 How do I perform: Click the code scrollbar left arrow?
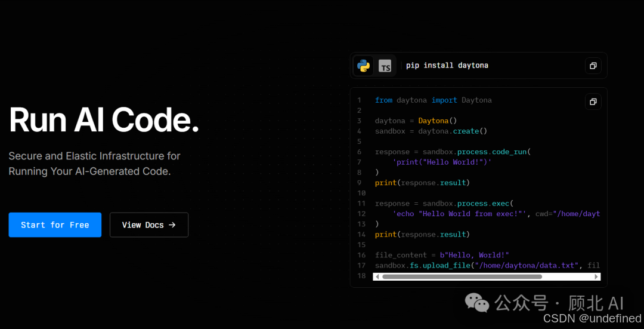coord(377,277)
